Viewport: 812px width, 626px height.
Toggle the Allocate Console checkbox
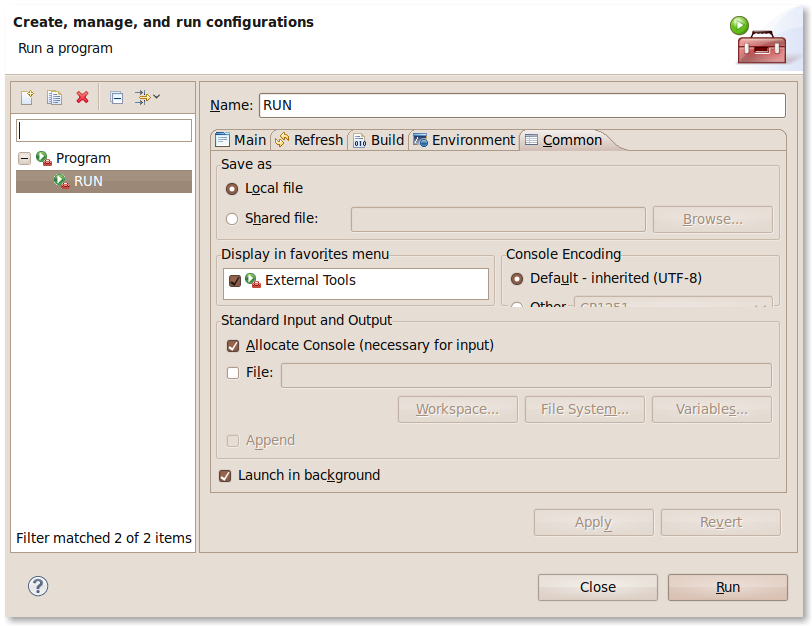tap(233, 346)
